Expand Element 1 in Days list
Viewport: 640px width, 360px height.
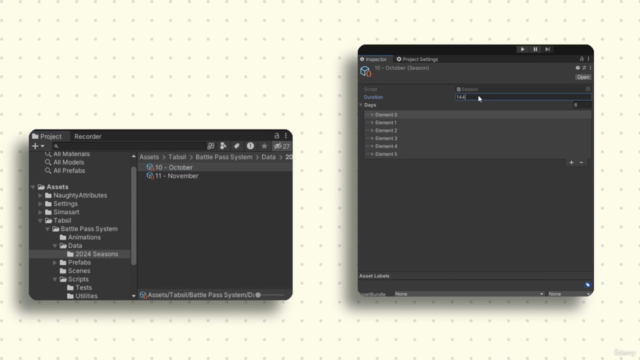coord(372,122)
